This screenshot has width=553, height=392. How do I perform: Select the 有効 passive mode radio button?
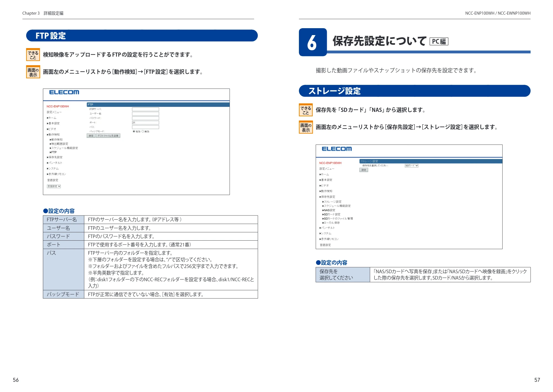(134, 131)
